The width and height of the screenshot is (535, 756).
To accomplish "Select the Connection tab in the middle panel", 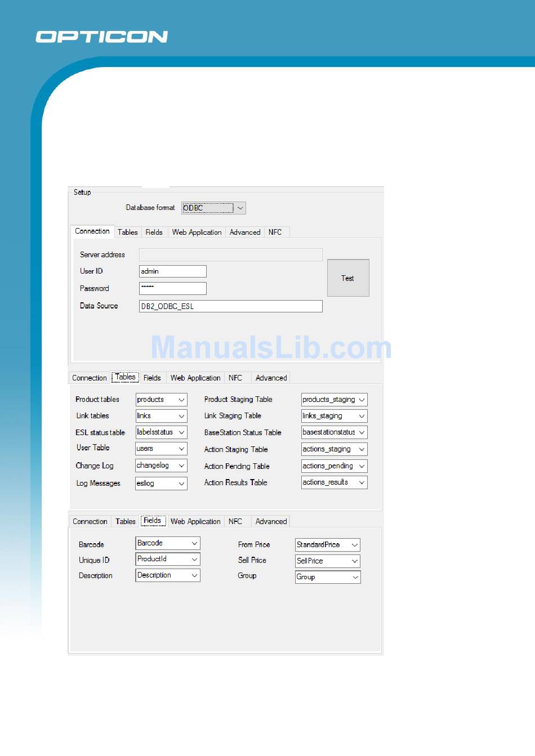I will point(90,378).
